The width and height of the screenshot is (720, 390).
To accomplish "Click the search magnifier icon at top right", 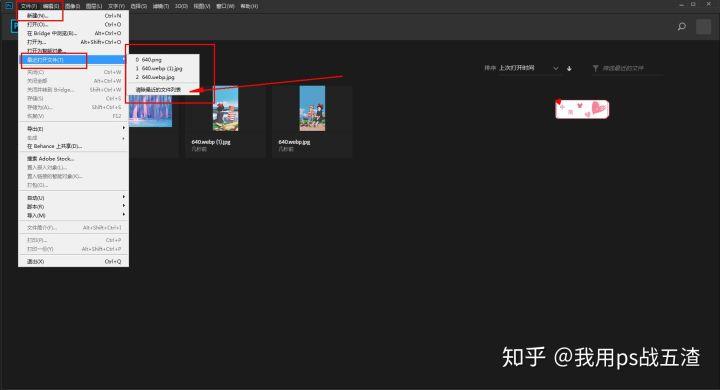I will click(x=682, y=27).
